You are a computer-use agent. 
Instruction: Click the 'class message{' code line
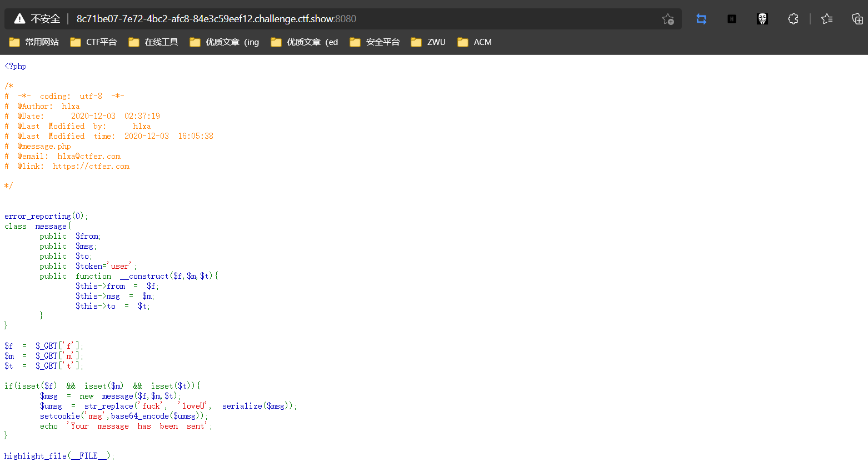(x=38, y=226)
